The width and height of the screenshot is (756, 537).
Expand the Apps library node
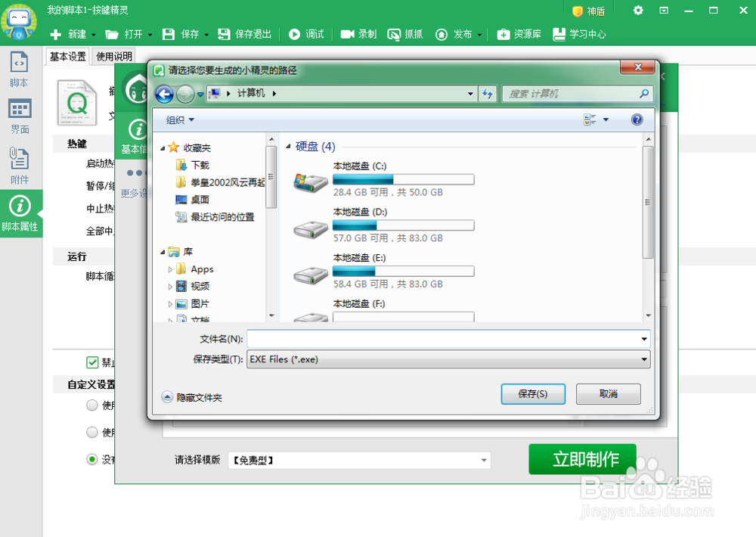point(169,270)
